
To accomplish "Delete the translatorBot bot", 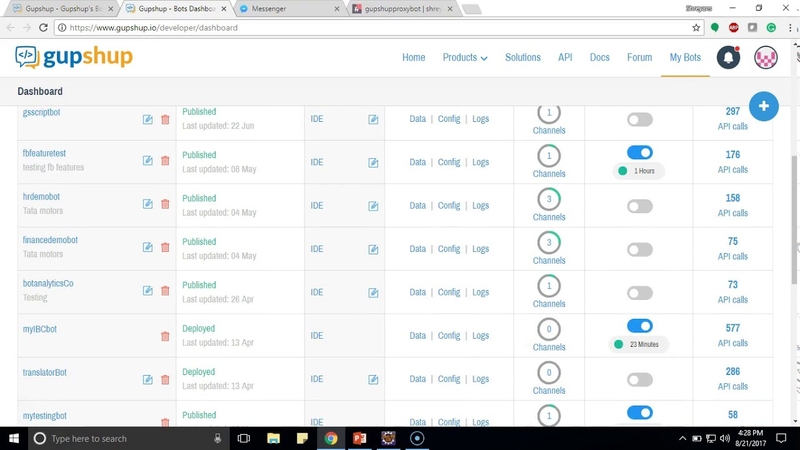I will pos(165,380).
